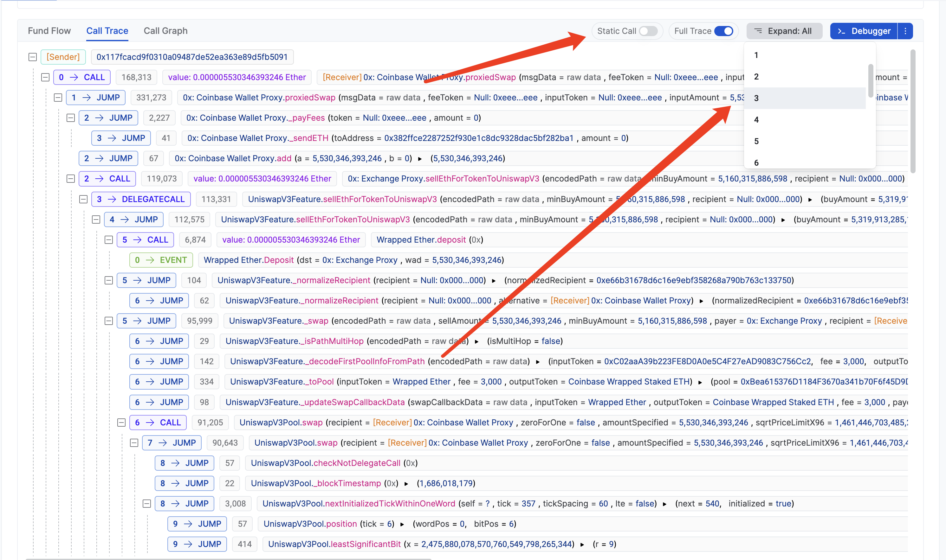Click the dropdown list scrollbar
This screenshot has height=560, width=946.
871,80
